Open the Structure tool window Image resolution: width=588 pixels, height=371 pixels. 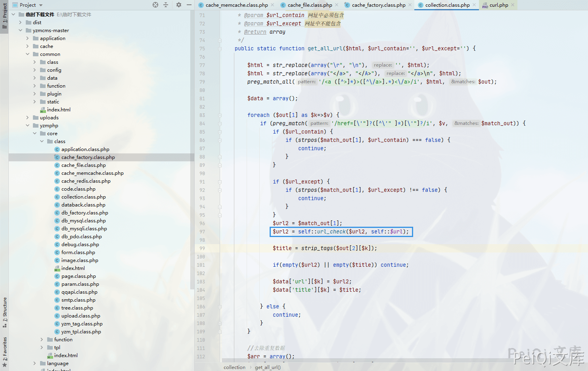point(4,312)
